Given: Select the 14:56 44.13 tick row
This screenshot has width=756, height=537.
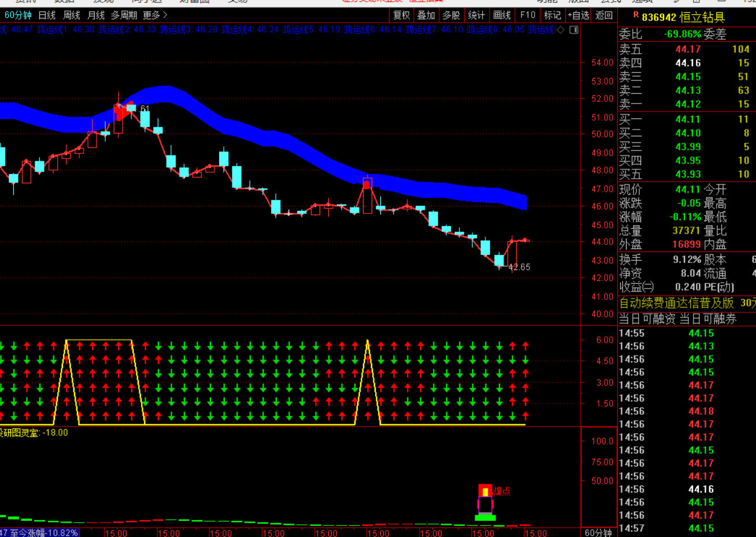Looking at the screenshot, I should 687,346.
